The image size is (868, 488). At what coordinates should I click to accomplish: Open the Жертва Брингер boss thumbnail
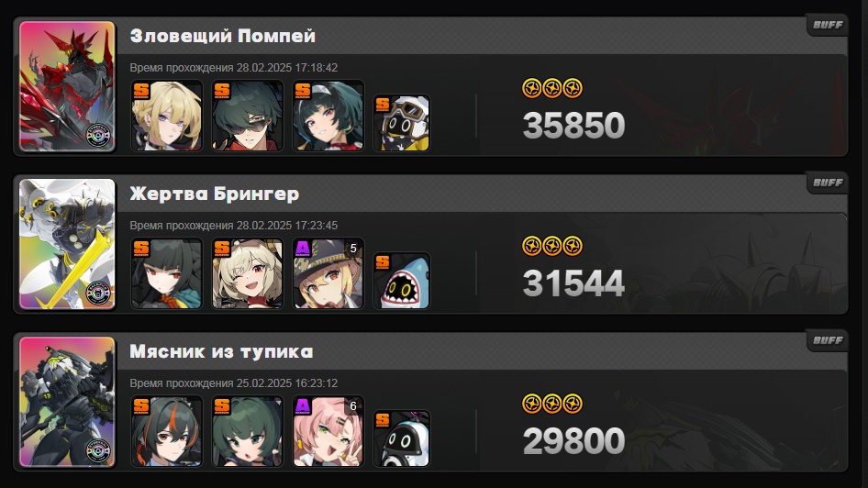pos(67,243)
